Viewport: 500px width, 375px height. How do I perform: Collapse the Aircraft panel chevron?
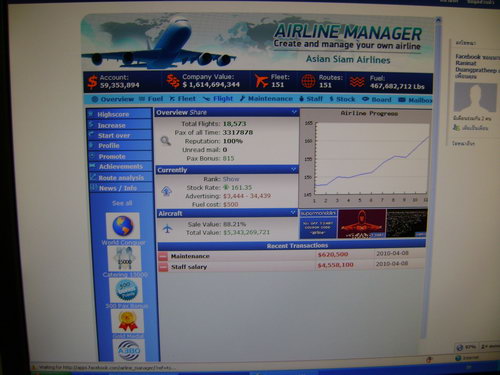(x=293, y=212)
